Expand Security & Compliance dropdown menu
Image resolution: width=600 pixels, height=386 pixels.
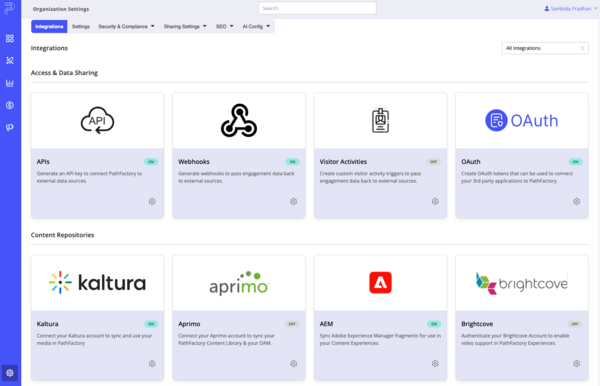point(126,26)
